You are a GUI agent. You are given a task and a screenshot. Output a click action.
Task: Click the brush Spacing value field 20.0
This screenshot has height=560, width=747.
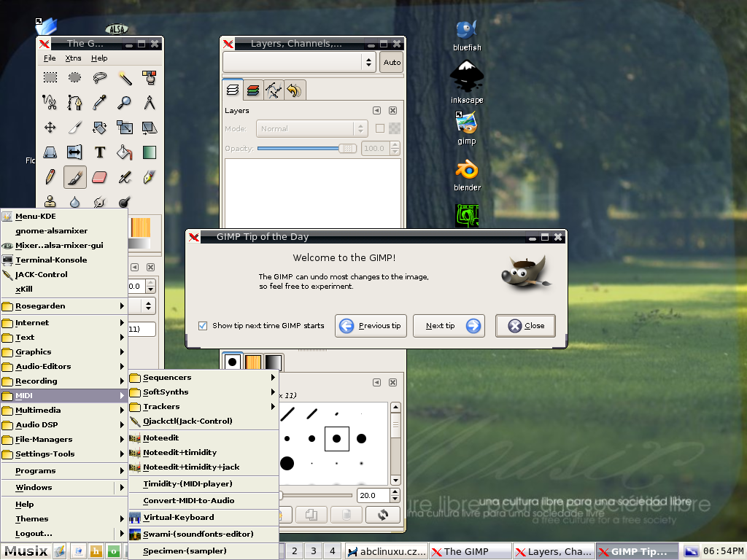373,496
